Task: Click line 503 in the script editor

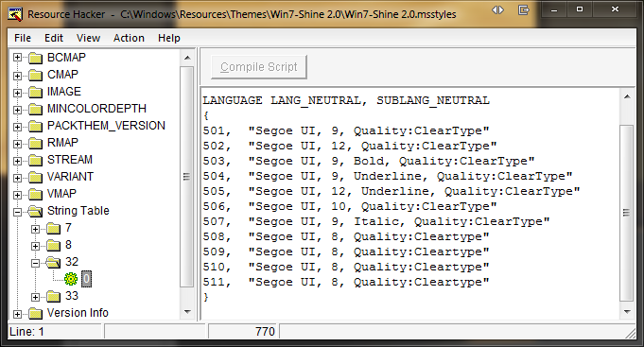Action: (x=369, y=161)
